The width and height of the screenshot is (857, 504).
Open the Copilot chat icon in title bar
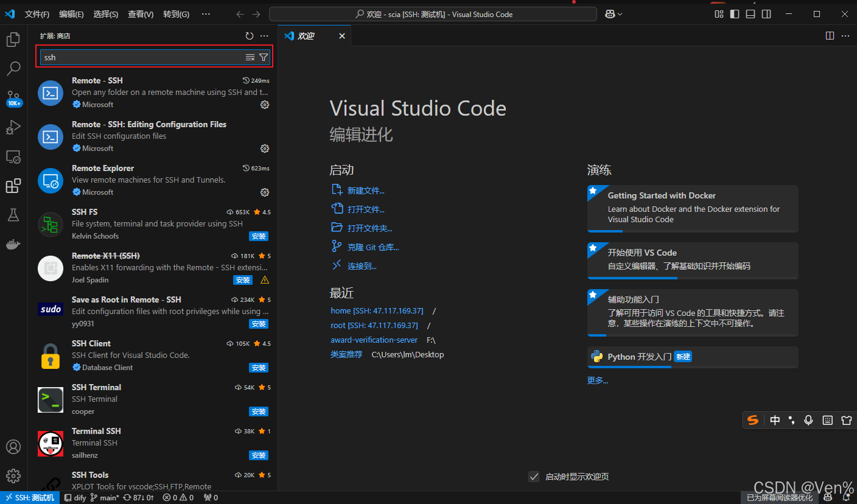pyautogui.click(x=613, y=14)
